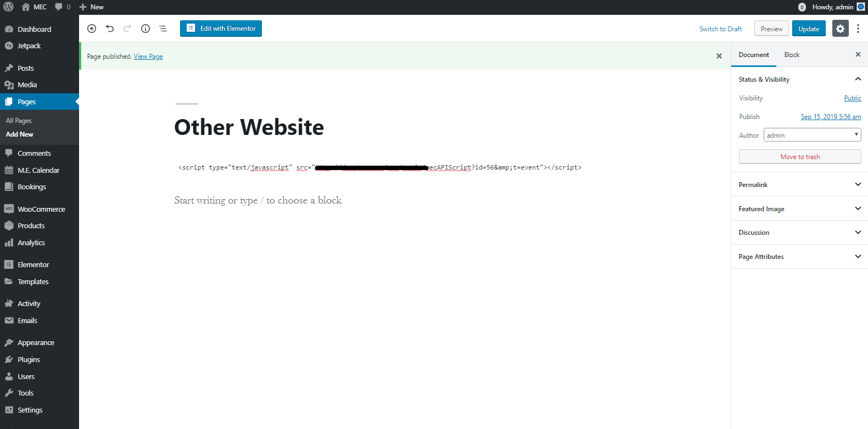Viewport: 868px width, 429px height.
Task: Click the WordPress logo in admin bar
Action: [x=8, y=7]
